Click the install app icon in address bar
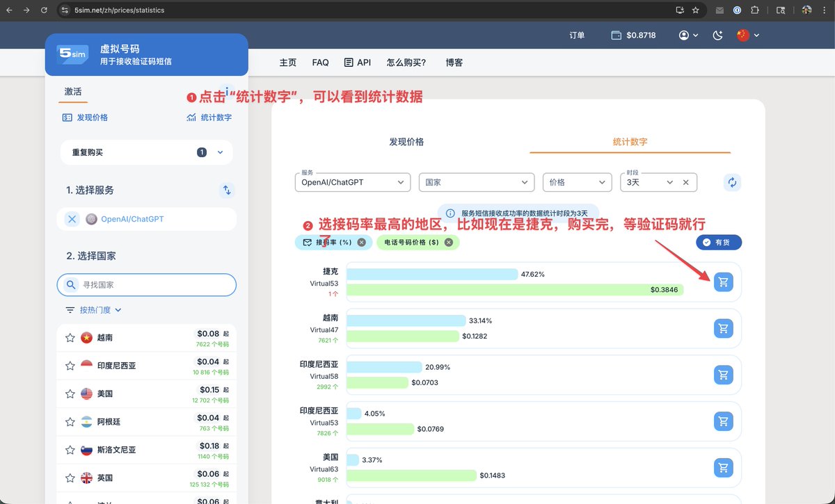Viewport: 835px width, 504px height. pos(680,10)
